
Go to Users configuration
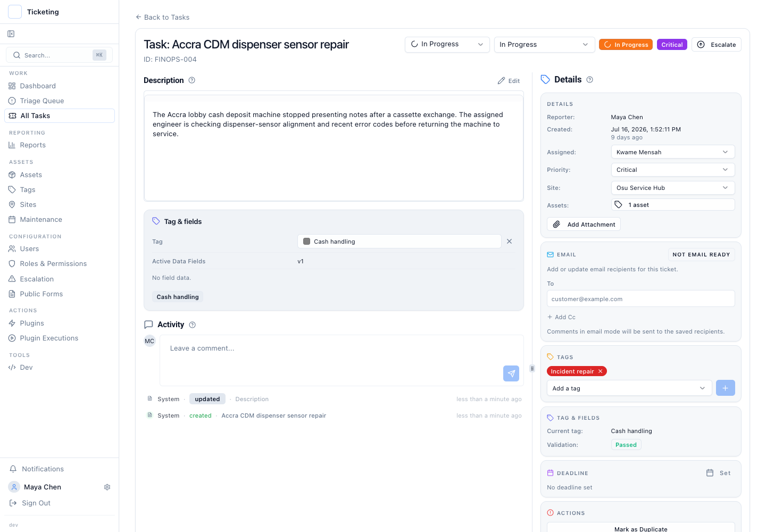click(29, 248)
